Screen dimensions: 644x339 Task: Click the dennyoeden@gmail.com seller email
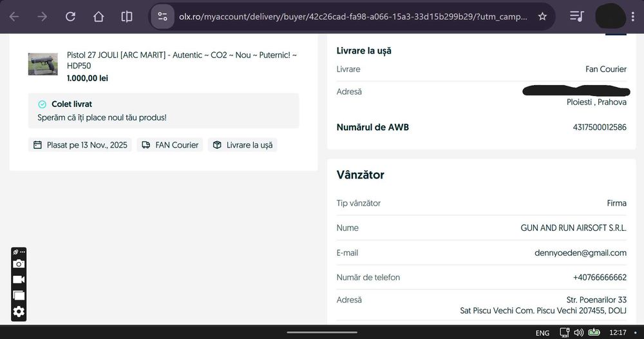[x=580, y=253]
